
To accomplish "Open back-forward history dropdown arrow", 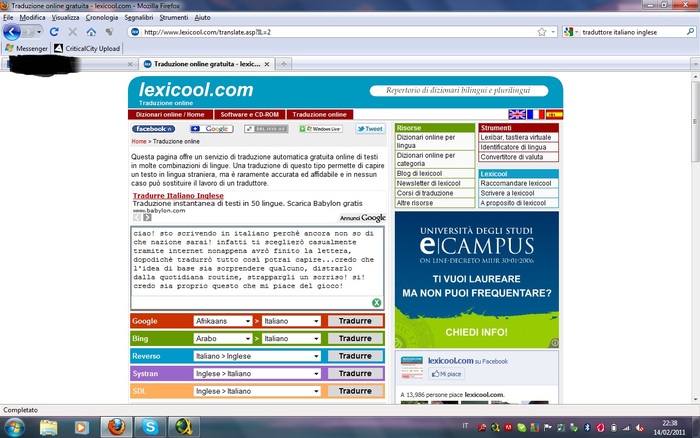I will [39, 32].
